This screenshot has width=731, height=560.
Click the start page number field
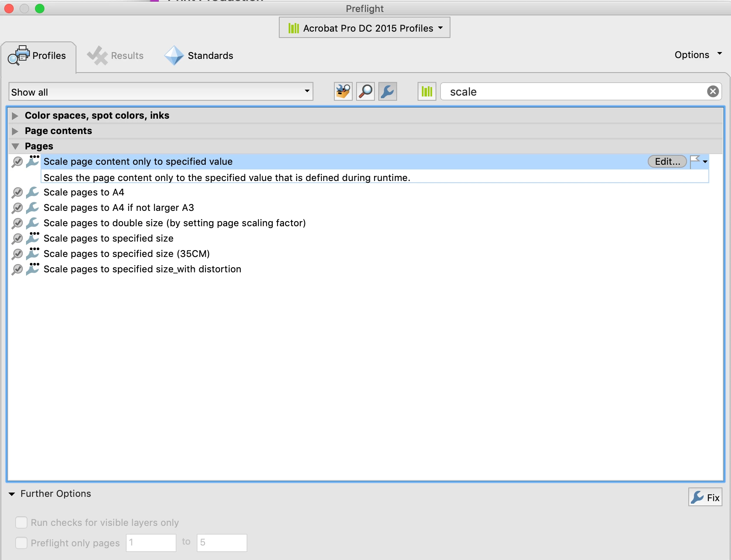(x=151, y=542)
